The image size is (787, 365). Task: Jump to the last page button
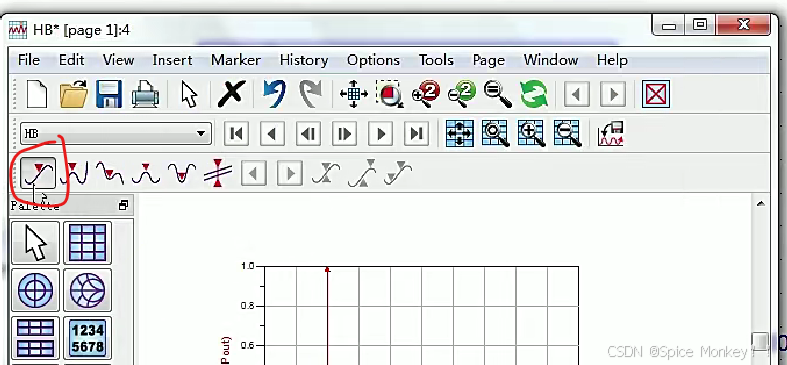coord(416,134)
